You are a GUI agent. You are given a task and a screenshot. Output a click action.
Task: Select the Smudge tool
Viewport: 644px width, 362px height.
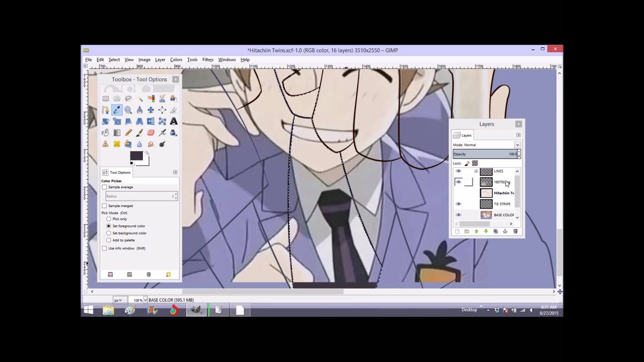[x=151, y=144]
